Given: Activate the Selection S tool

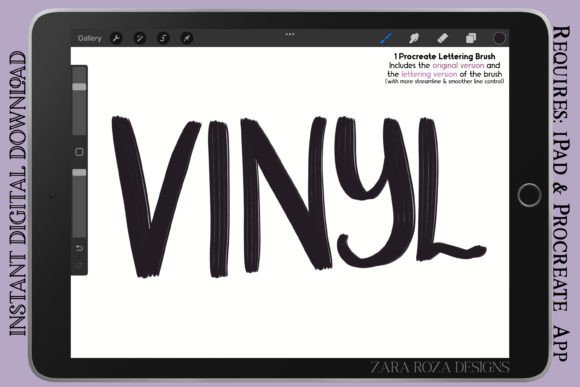Looking at the screenshot, I should click(x=163, y=38).
